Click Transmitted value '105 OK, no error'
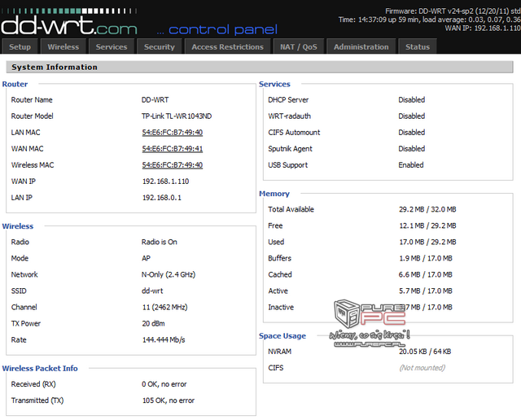The height and width of the screenshot is (420, 521). click(x=169, y=400)
